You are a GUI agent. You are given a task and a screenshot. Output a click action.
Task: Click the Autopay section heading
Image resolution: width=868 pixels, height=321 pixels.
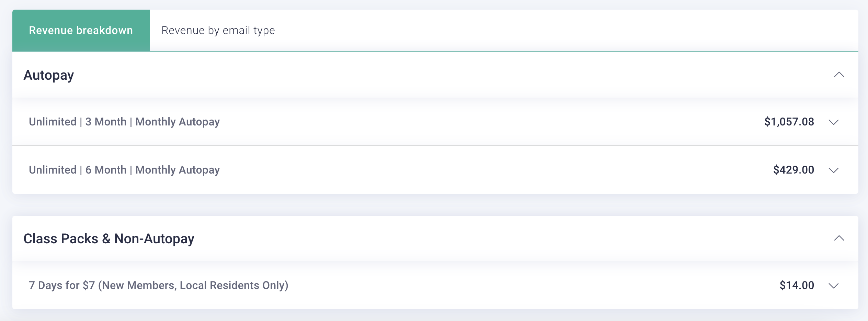[x=49, y=75]
